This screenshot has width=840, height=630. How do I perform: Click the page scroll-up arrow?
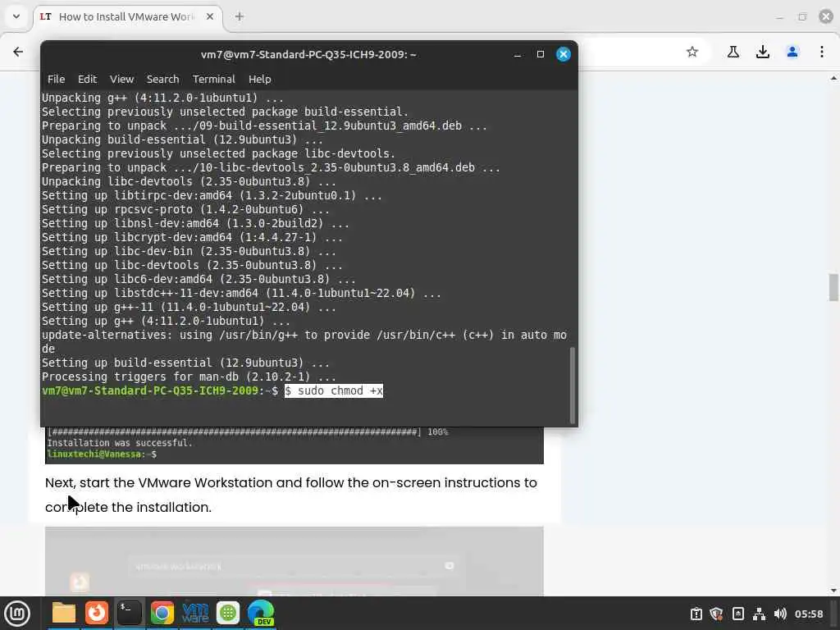(x=833, y=78)
